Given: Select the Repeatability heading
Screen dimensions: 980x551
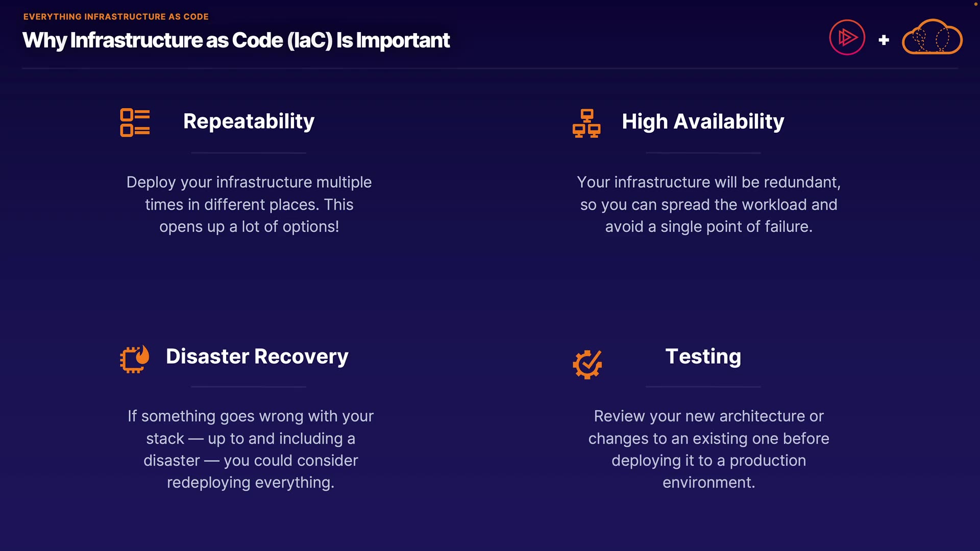Looking at the screenshot, I should point(249,121).
